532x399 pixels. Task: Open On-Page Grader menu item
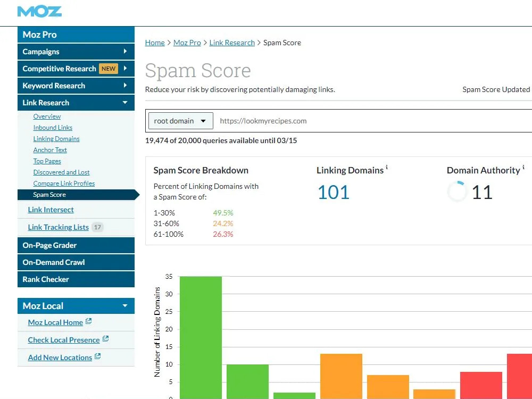[x=76, y=245]
